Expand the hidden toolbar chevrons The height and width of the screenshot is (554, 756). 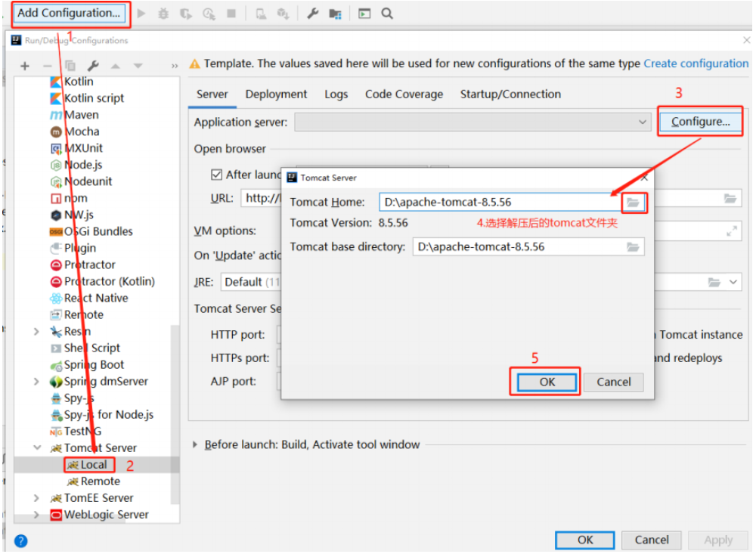[x=174, y=66]
